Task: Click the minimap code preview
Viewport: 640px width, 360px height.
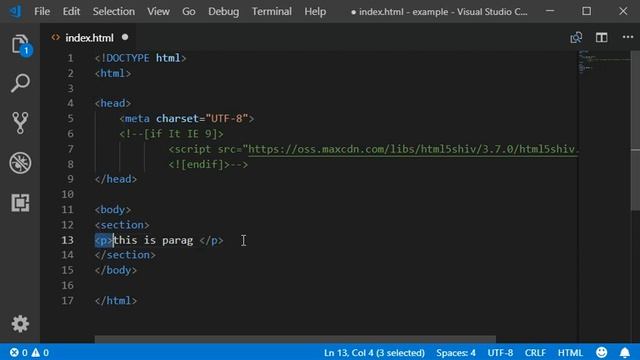Action: [x=604, y=62]
